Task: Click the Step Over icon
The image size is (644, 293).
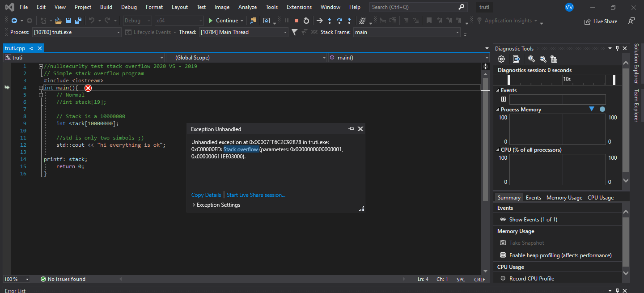Action: point(339,20)
